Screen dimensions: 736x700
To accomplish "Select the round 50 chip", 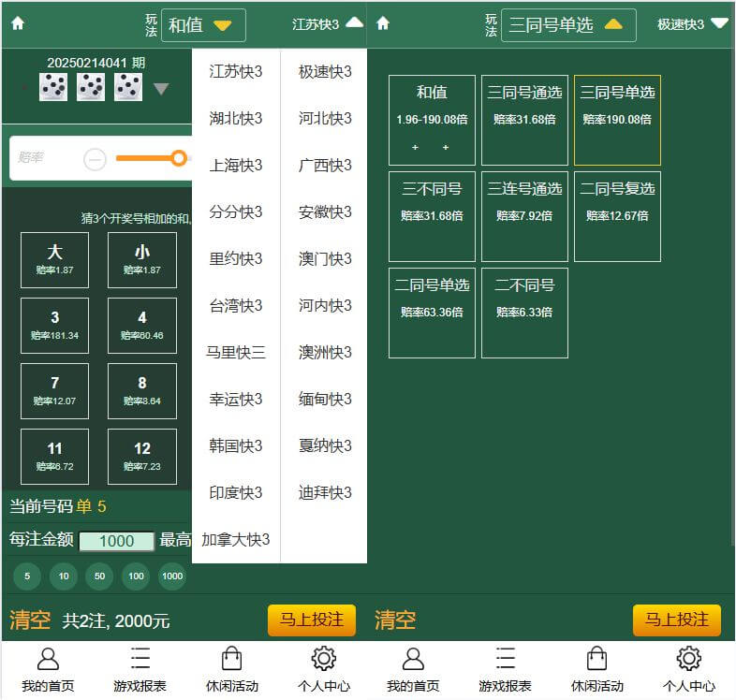I will (x=99, y=576).
